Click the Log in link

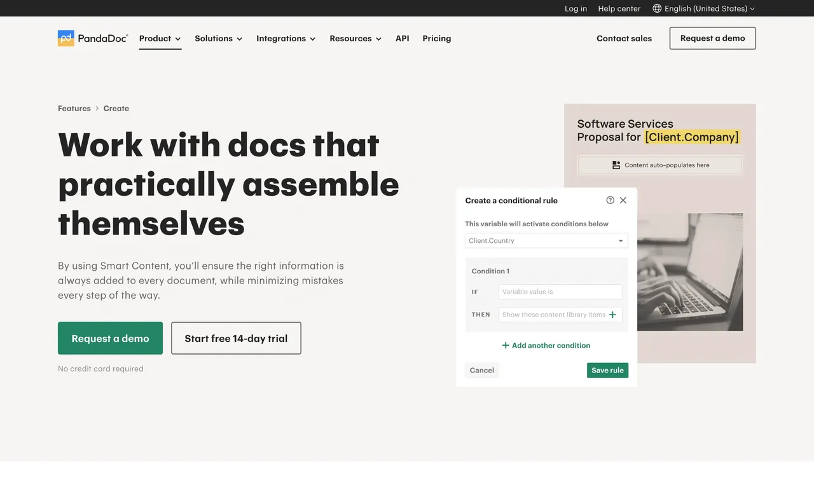(x=576, y=8)
